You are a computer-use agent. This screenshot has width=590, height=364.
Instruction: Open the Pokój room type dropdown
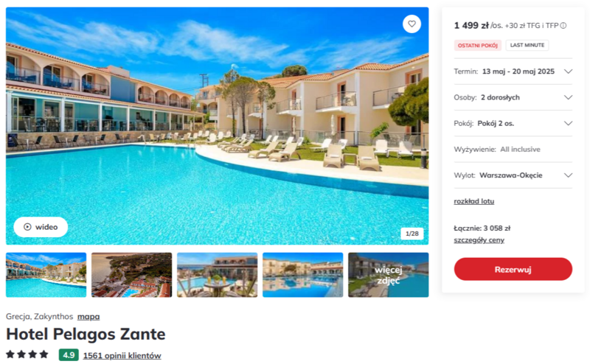[513, 123]
